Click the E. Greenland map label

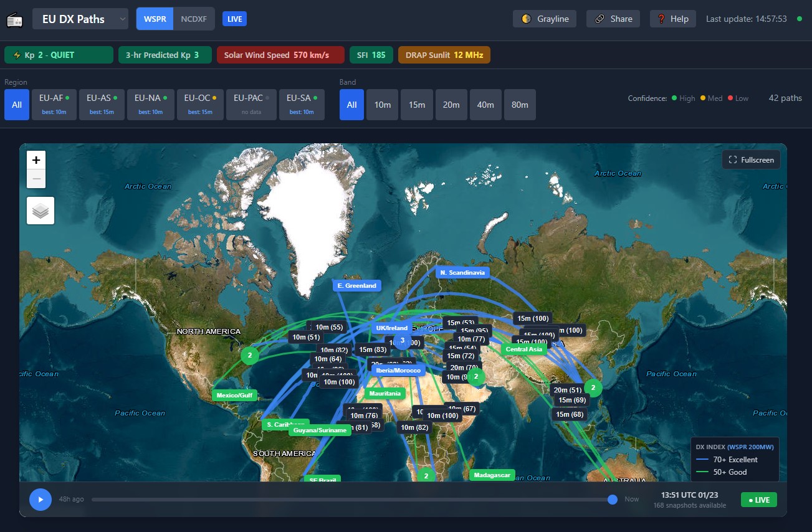click(x=356, y=285)
